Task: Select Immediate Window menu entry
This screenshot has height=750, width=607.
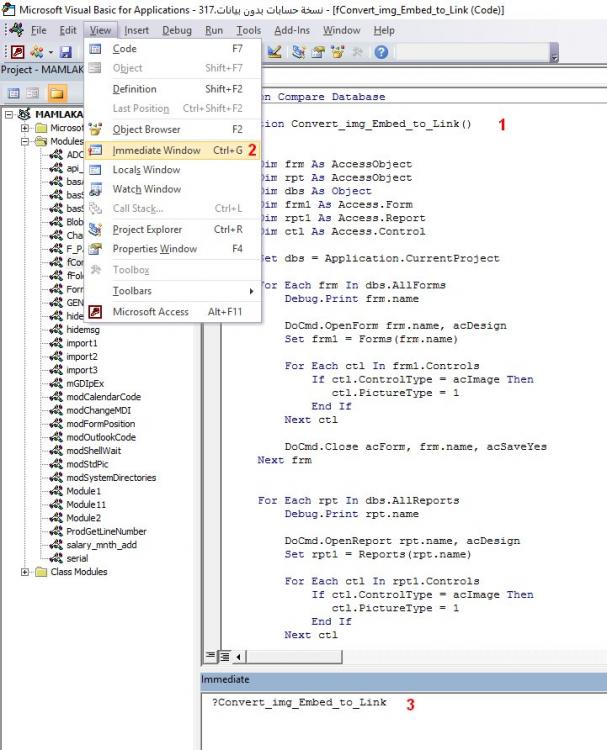Action: click(173, 150)
